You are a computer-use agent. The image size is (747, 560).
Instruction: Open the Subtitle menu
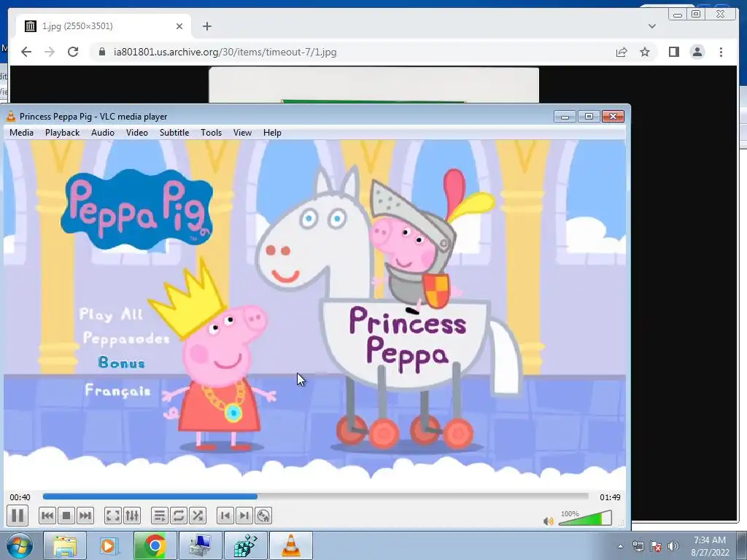(174, 133)
